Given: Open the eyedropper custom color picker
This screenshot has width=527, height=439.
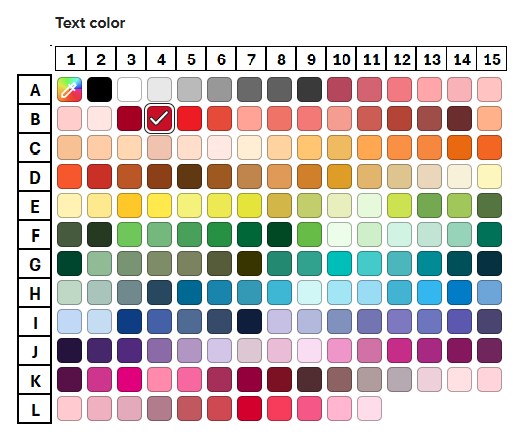Looking at the screenshot, I should tap(69, 89).
